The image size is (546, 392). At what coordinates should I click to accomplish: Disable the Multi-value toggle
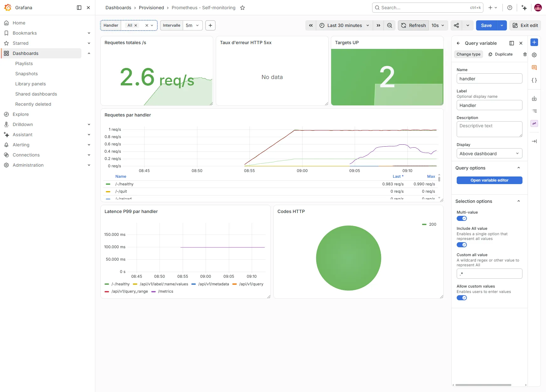pos(462,218)
